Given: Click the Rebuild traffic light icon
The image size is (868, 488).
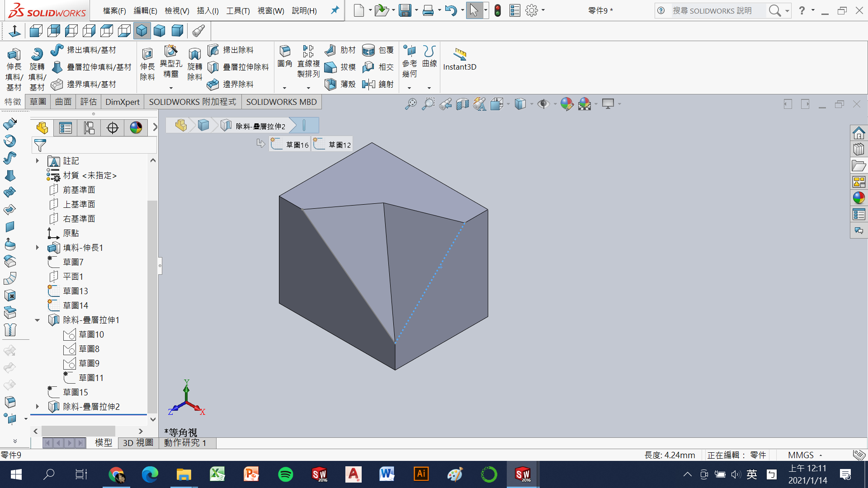Looking at the screenshot, I should (498, 10).
